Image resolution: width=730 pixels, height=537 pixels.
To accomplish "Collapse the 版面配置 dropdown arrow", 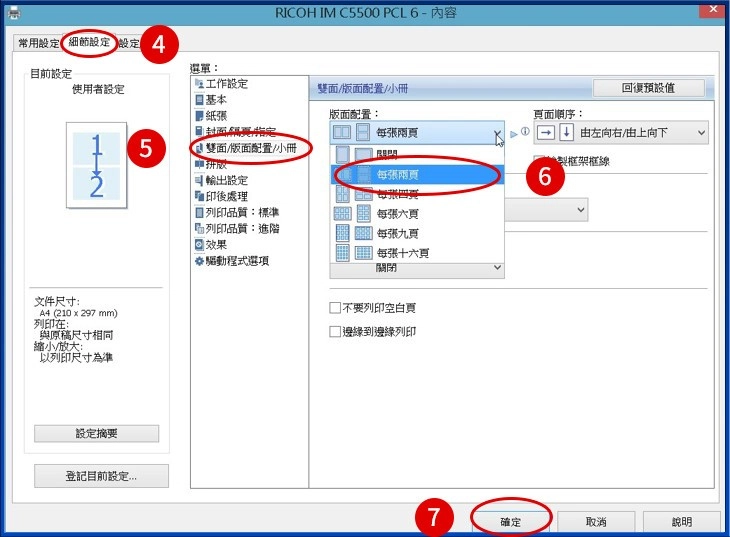I will click(x=497, y=133).
